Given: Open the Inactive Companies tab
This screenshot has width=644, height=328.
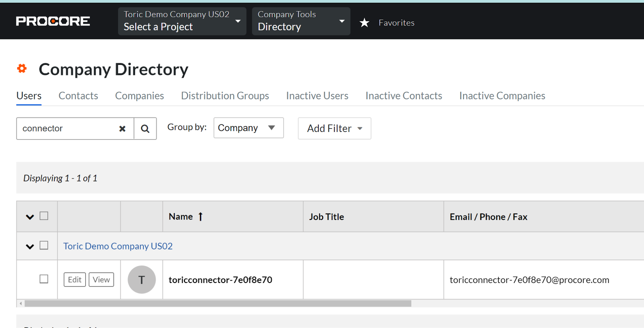Looking at the screenshot, I should pyautogui.click(x=502, y=96).
